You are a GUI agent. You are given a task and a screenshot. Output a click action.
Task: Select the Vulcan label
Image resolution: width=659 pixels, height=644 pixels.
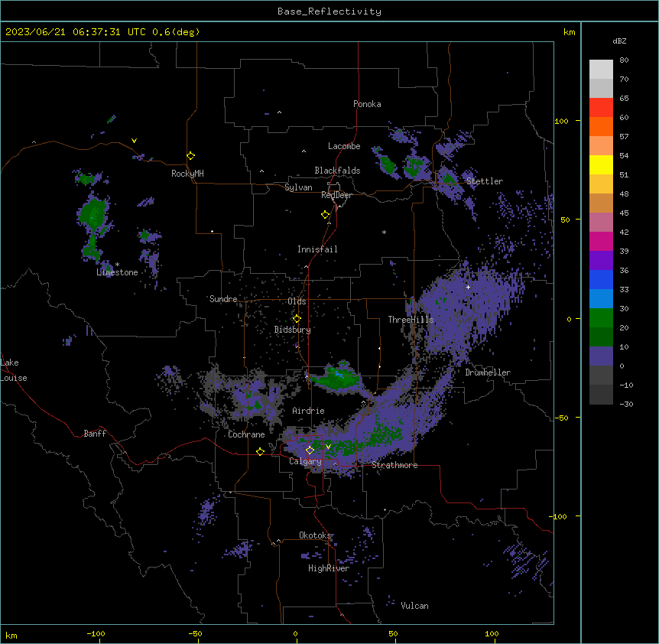point(415,606)
